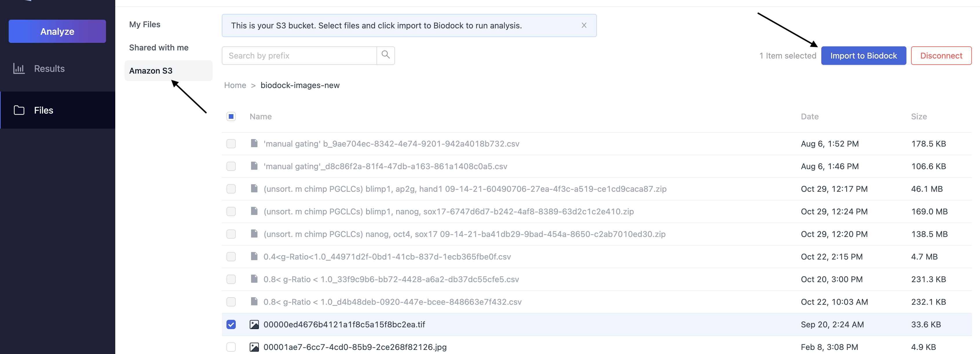The image size is (980, 354).
Task: Check the 00001ae7 jpg file checkbox
Action: [231, 347]
